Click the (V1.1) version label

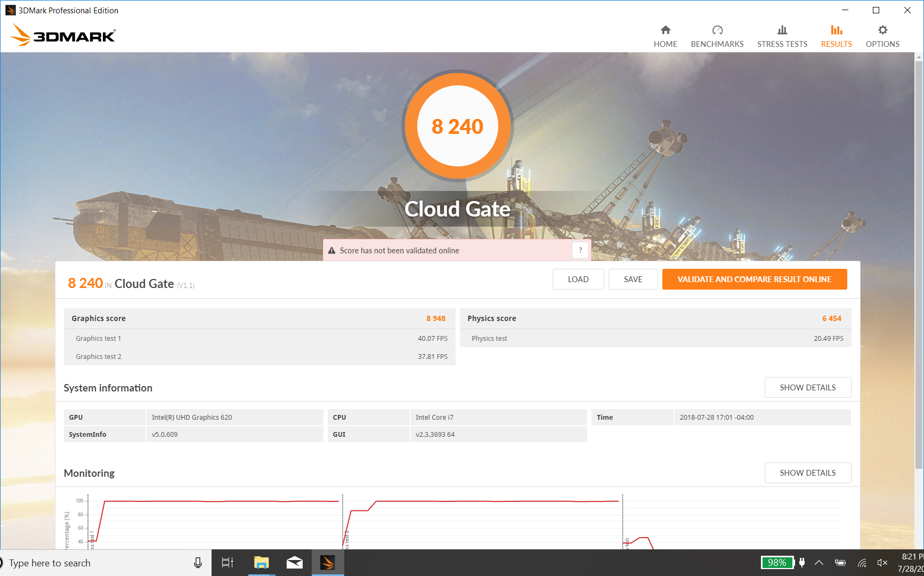[x=186, y=285]
